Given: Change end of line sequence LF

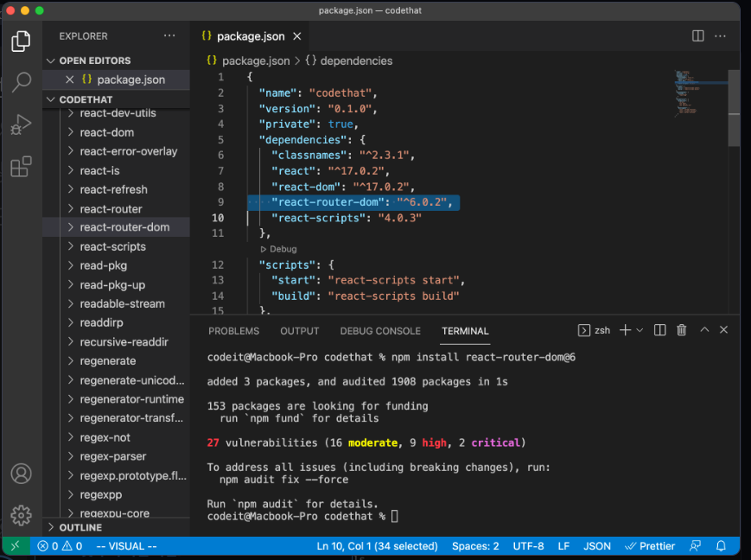Looking at the screenshot, I should pos(563,546).
